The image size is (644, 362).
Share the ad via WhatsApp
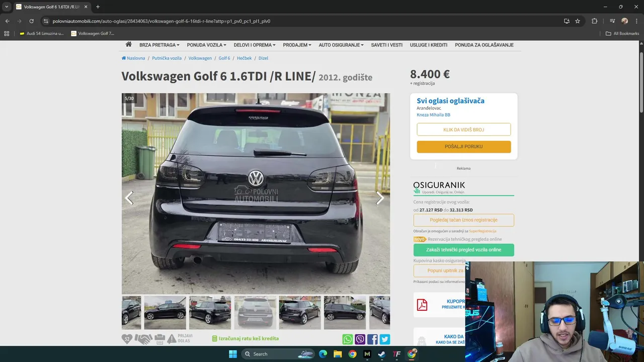(348, 339)
